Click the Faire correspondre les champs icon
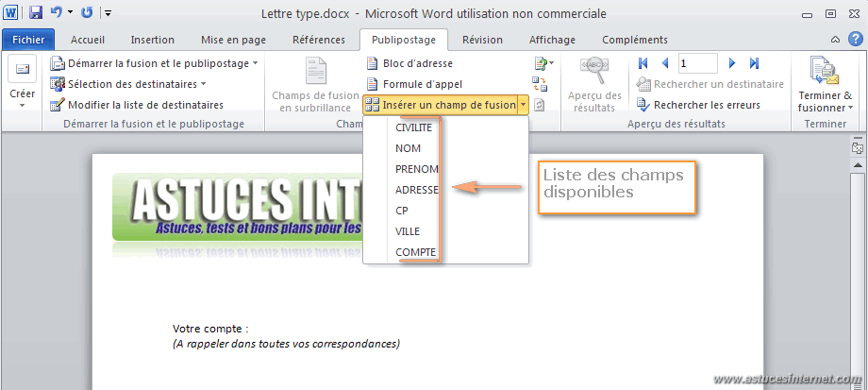 point(540,84)
